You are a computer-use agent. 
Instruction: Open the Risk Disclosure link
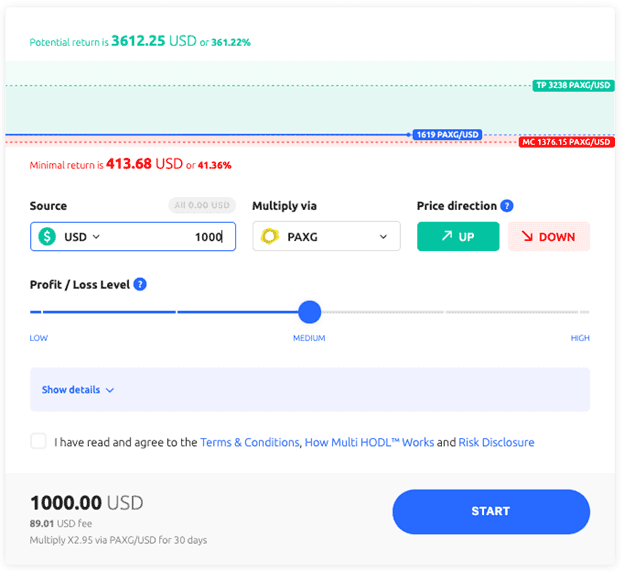pyautogui.click(x=496, y=442)
